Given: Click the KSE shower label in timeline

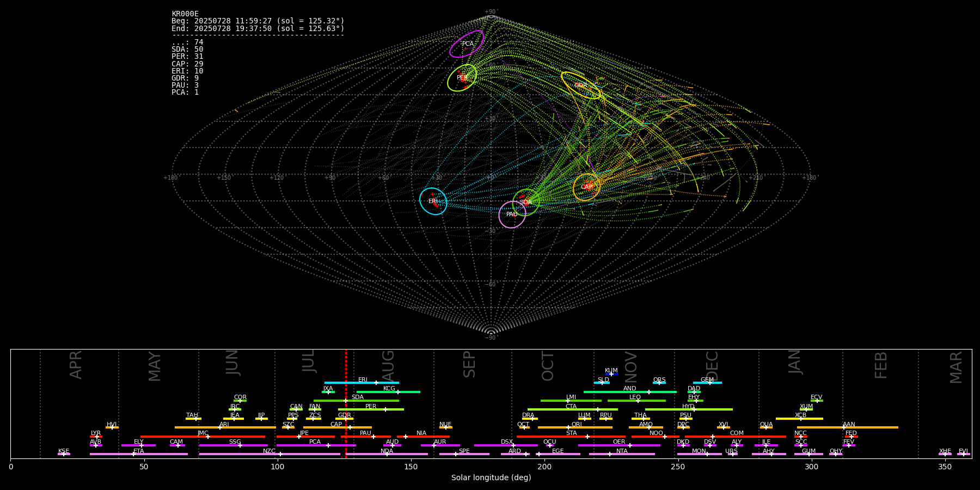Looking at the screenshot, I should coord(64,451).
